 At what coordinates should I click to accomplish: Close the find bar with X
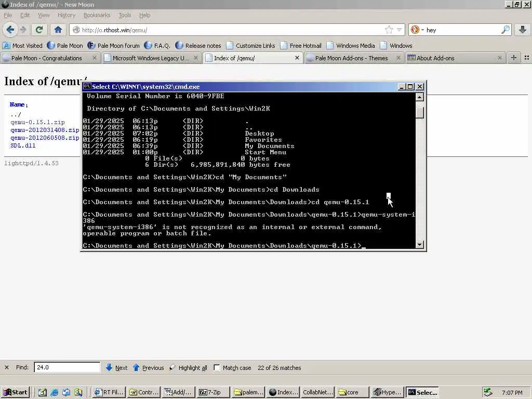click(x=6, y=367)
